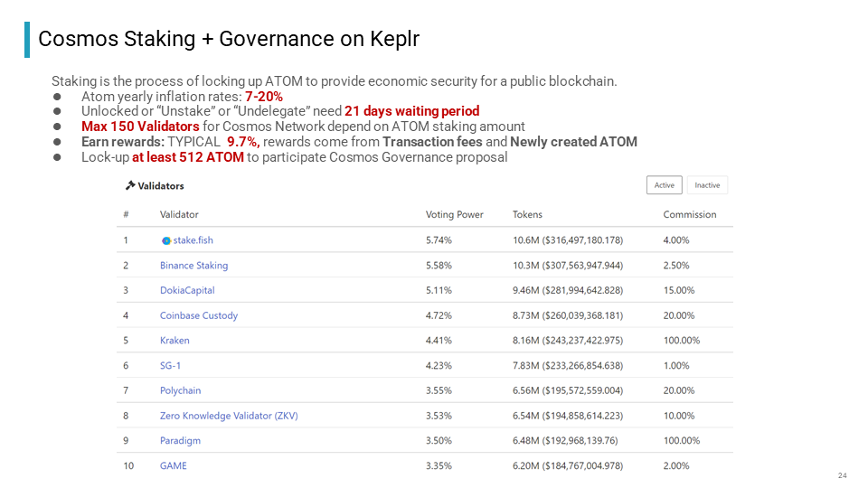
Task: Open the stake.fish validator link
Action: coord(193,240)
